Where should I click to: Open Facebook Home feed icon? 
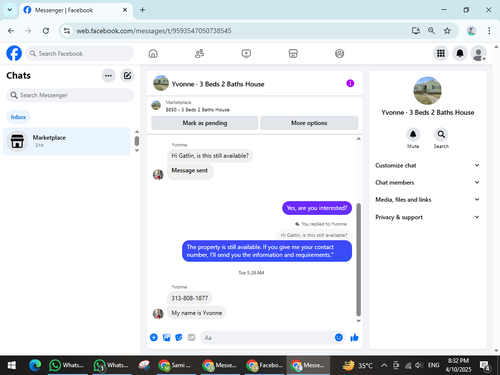pyautogui.click(x=153, y=53)
